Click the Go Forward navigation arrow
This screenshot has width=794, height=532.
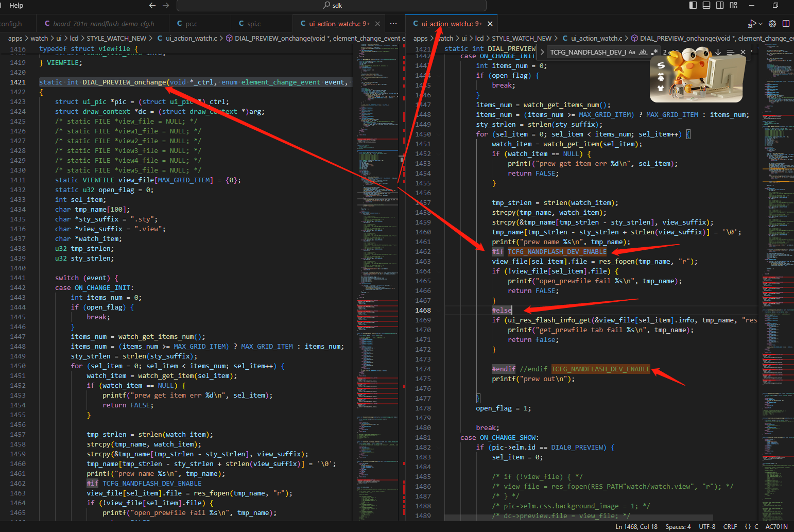[x=166, y=5]
